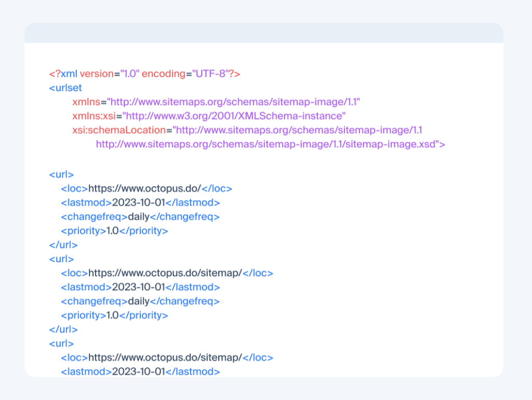Click 'daily' changefreq value in first url block

pos(139,216)
